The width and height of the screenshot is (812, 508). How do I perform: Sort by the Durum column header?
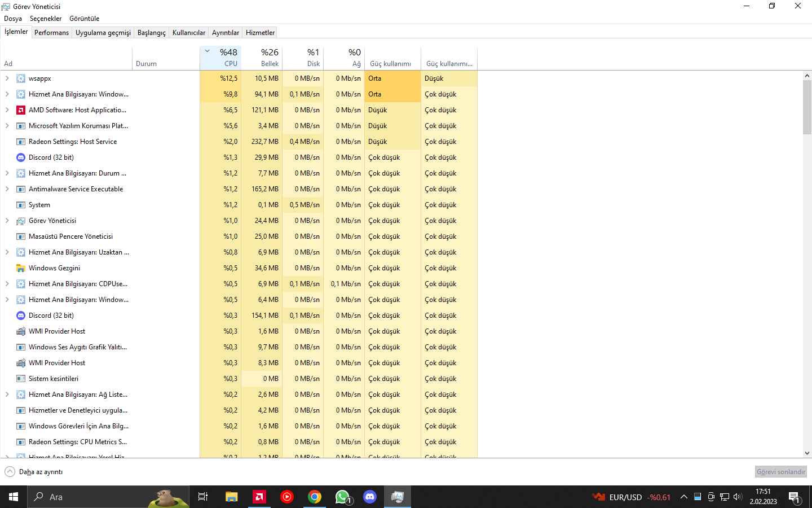(x=166, y=58)
